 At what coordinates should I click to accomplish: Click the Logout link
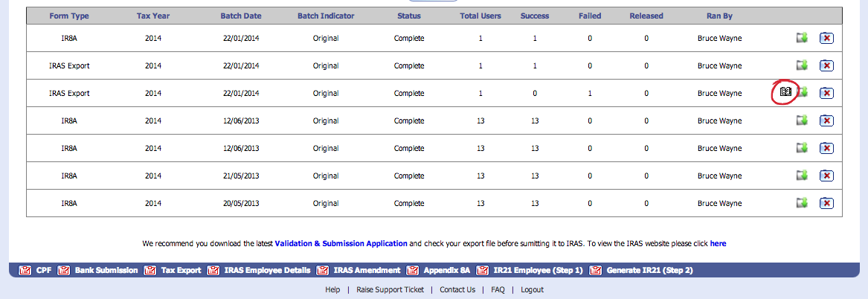pos(532,289)
